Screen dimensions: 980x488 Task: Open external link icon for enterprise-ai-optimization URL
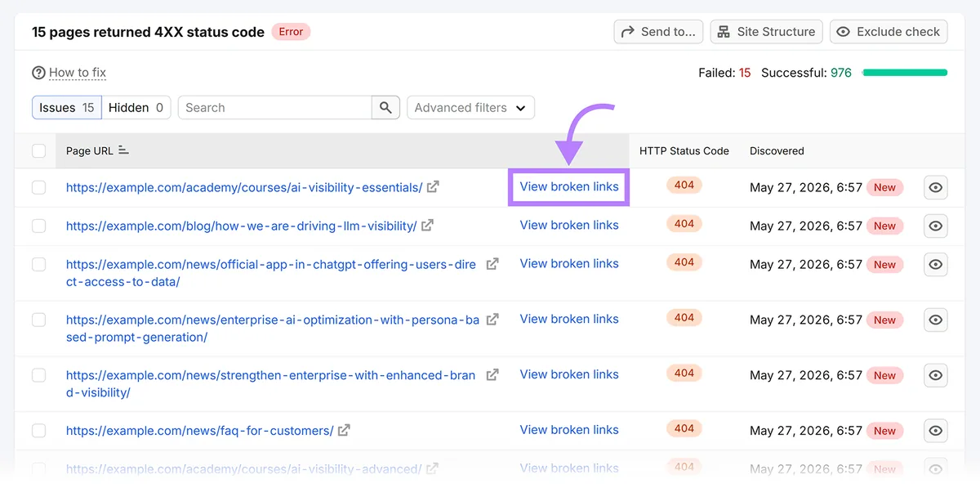[492, 320]
